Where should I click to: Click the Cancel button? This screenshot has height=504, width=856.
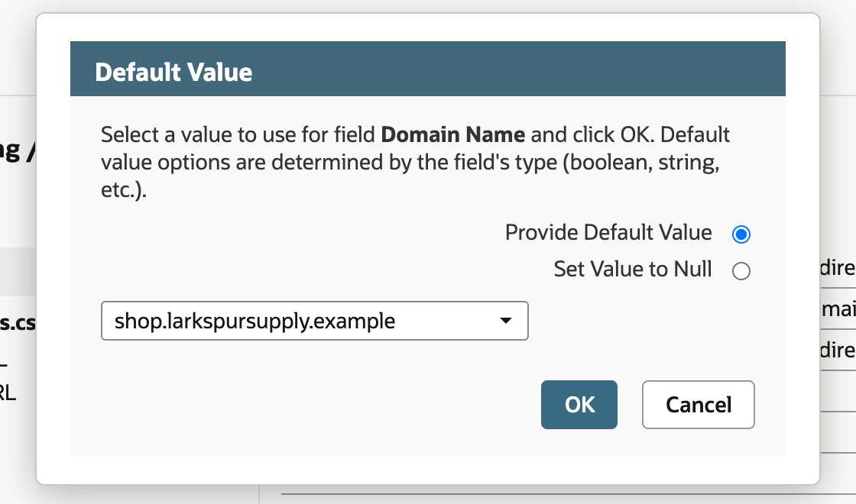click(699, 405)
